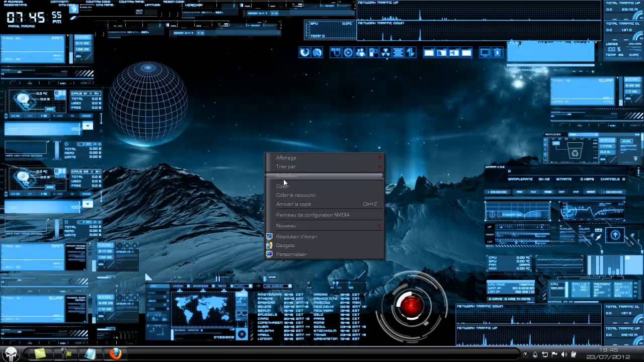Click the INFO label in player widget
Screen dimensions: 644x362
tap(599, 230)
